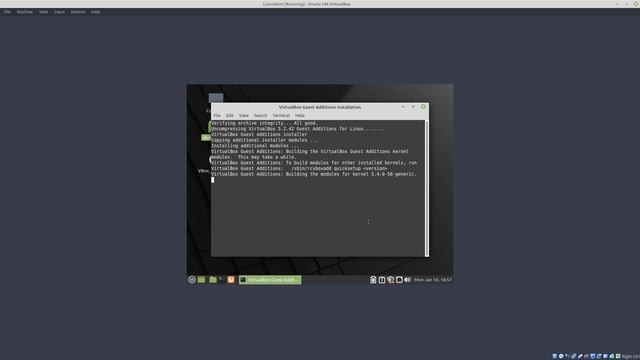
Task: Open the clock showing Mon Jan 18
Action: 433,280
